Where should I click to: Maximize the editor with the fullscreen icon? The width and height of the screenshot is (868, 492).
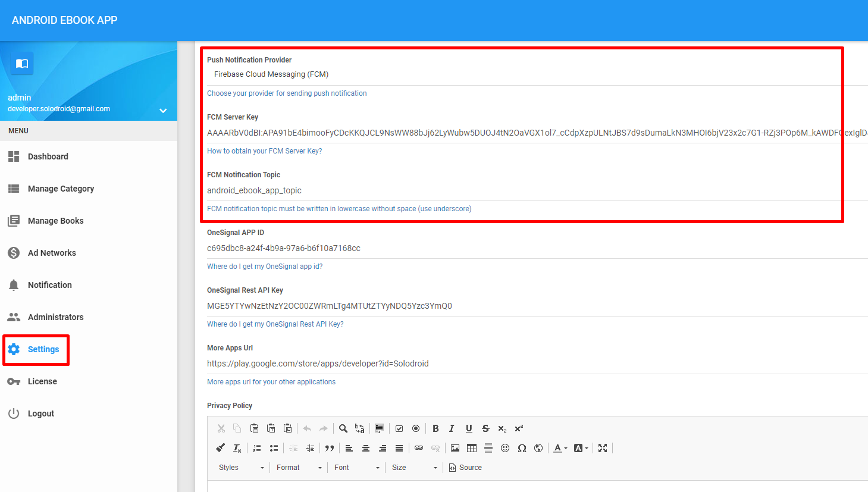pos(603,448)
